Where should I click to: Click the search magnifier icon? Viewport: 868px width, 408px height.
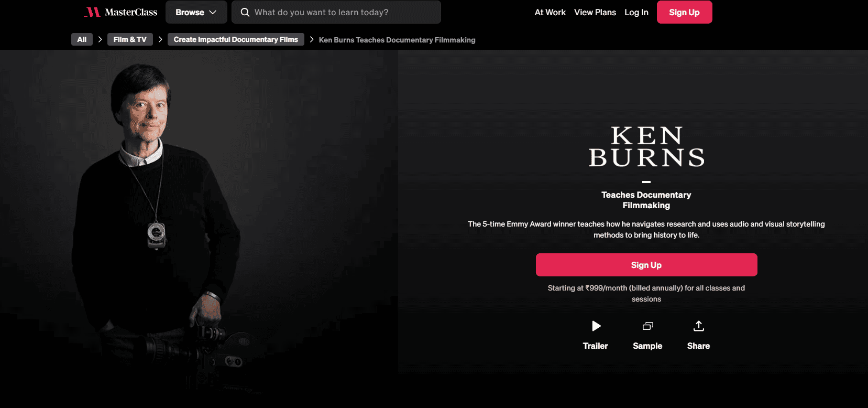click(x=245, y=12)
